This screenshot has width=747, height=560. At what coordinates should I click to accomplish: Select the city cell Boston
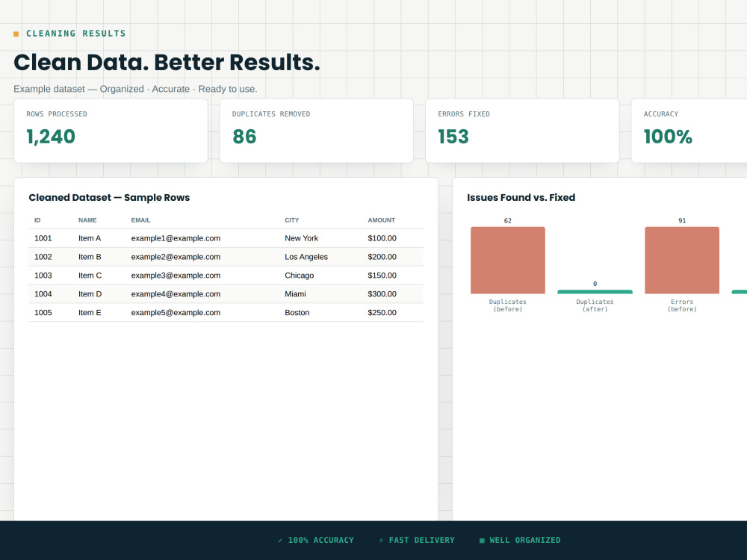point(297,312)
